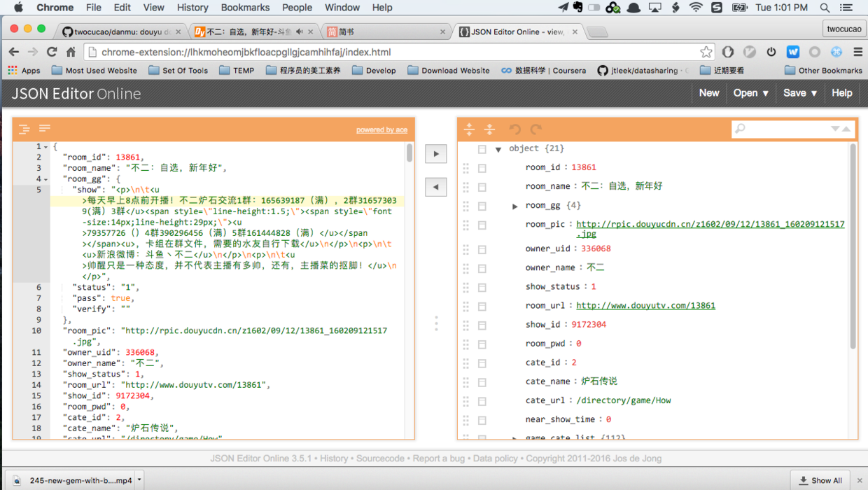
Task: Click the tree editor vertical scrollbar
Action: point(853,245)
